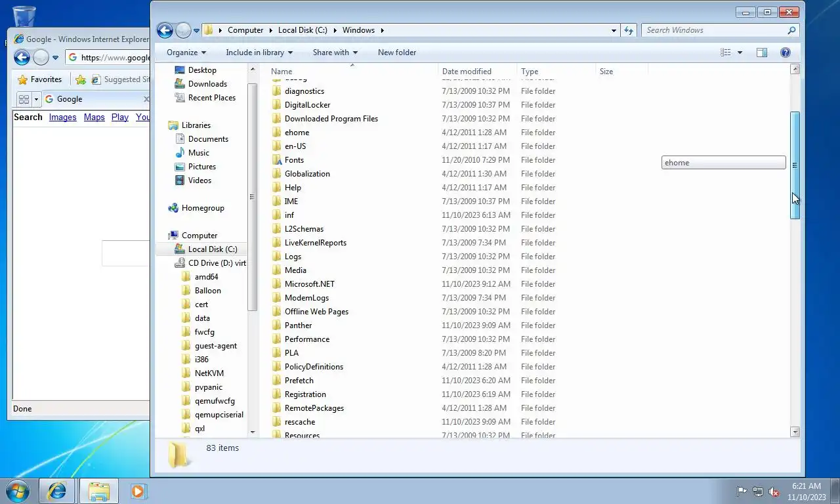Click the volume muted speaker tray icon
This screenshot has height=504, width=840.
tap(774, 492)
